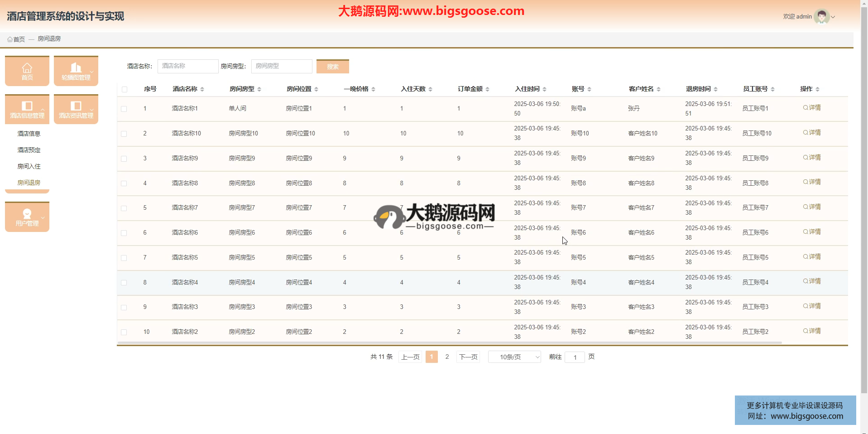868x434 pixels.
Task: Click the 首页 home icon tile
Action: click(27, 71)
